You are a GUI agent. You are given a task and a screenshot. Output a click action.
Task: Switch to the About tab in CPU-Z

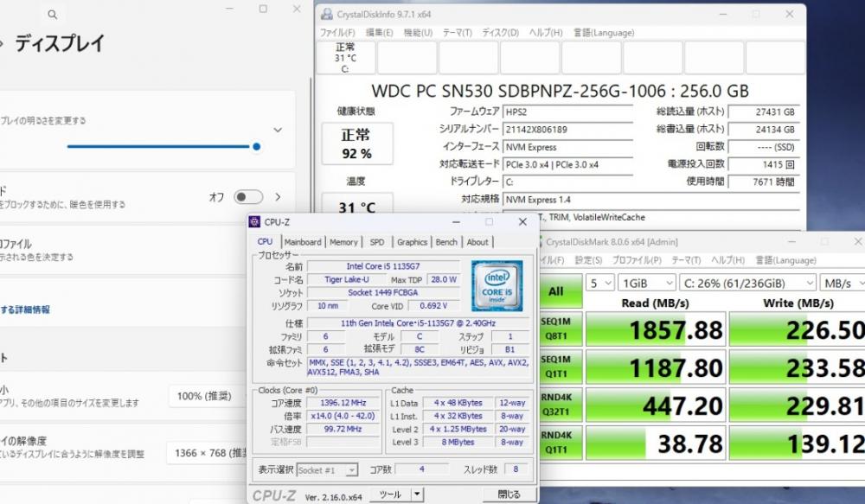(x=477, y=242)
